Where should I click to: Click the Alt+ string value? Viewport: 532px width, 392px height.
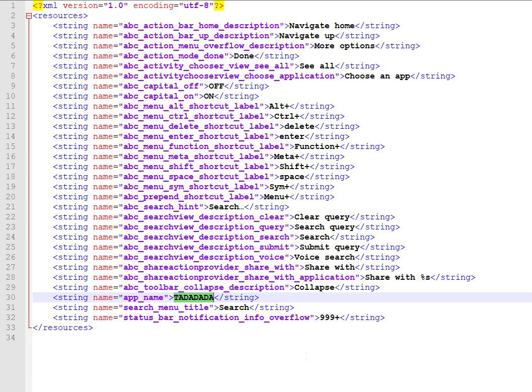coord(279,107)
